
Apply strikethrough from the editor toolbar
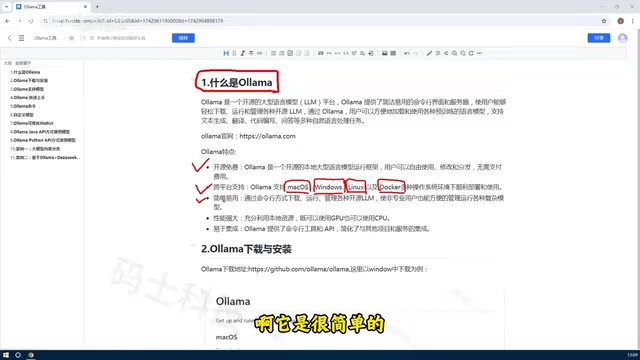(251, 53)
